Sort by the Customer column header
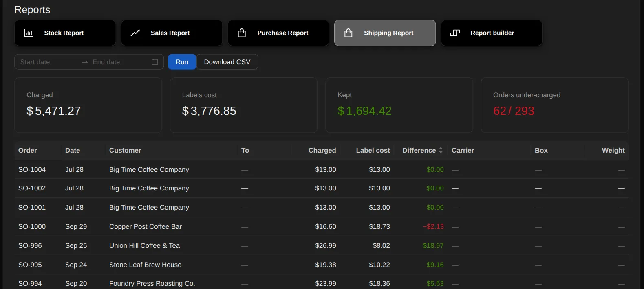Viewport: 644px width, 289px height. 125,150
